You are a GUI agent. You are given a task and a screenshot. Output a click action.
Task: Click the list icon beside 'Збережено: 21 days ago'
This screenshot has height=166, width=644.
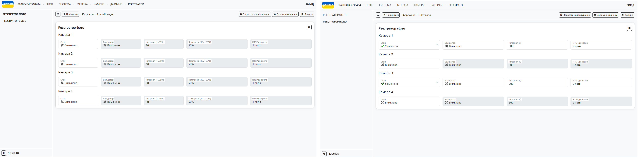point(378,15)
